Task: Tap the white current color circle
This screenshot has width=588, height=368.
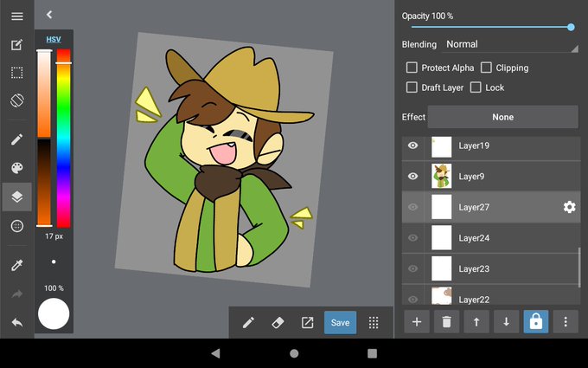Action: click(54, 313)
